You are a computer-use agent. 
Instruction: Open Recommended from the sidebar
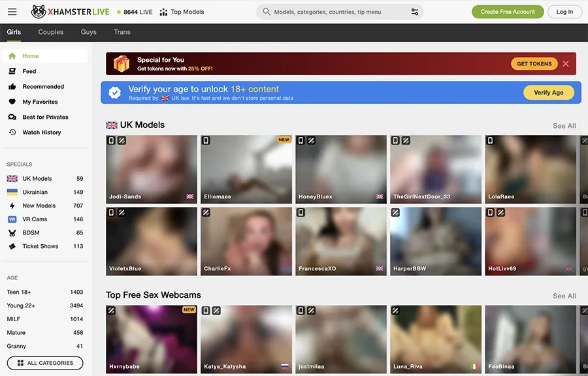tap(43, 87)
